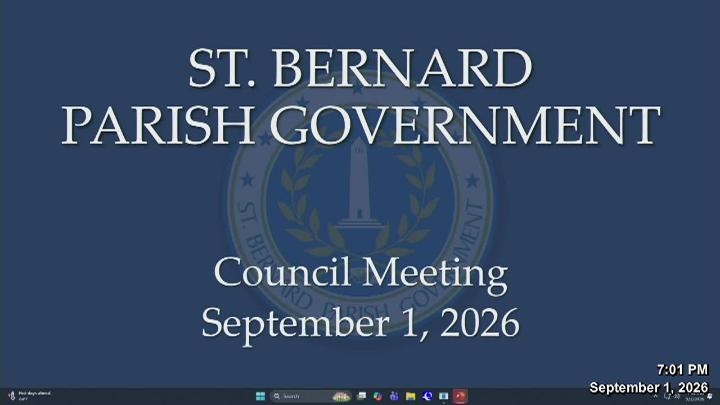
Task: Click the 'Council Meeting' text
Action: click(360, 274)
